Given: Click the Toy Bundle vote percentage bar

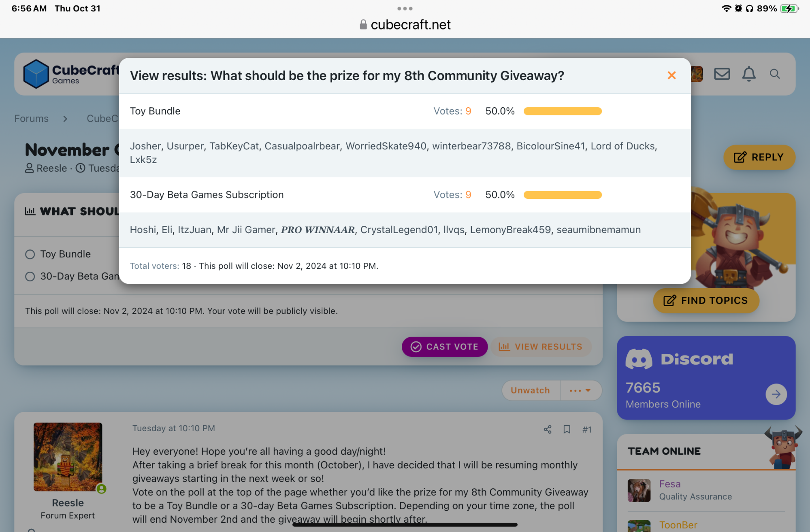Looking at the screenshot, I should pos(563,111).
